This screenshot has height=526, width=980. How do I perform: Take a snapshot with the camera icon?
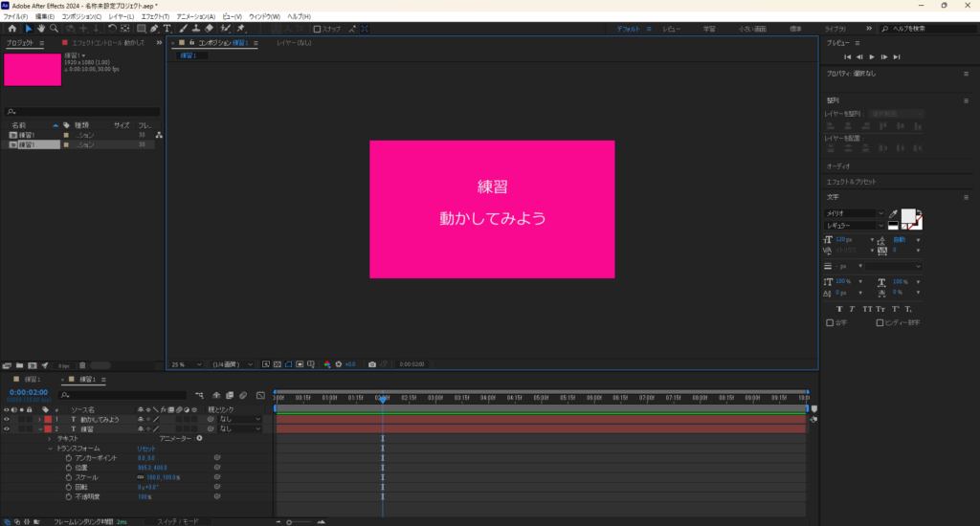pyautogui.click(x=372, y=364)
